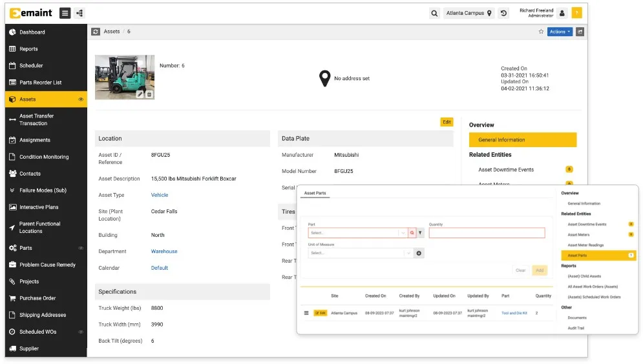Click the Condition Monitoring document icon
The width and height of the screenshot is (643, 364).
pos(12,157)
